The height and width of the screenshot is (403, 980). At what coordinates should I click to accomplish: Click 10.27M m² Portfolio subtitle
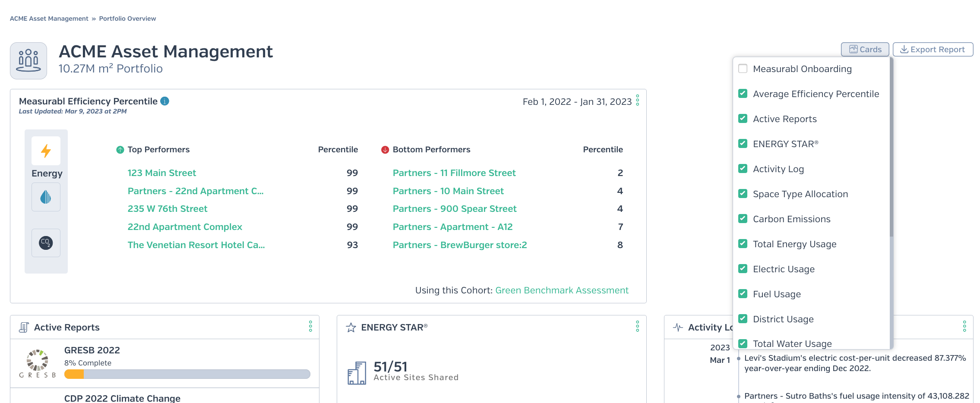point(111,69)
